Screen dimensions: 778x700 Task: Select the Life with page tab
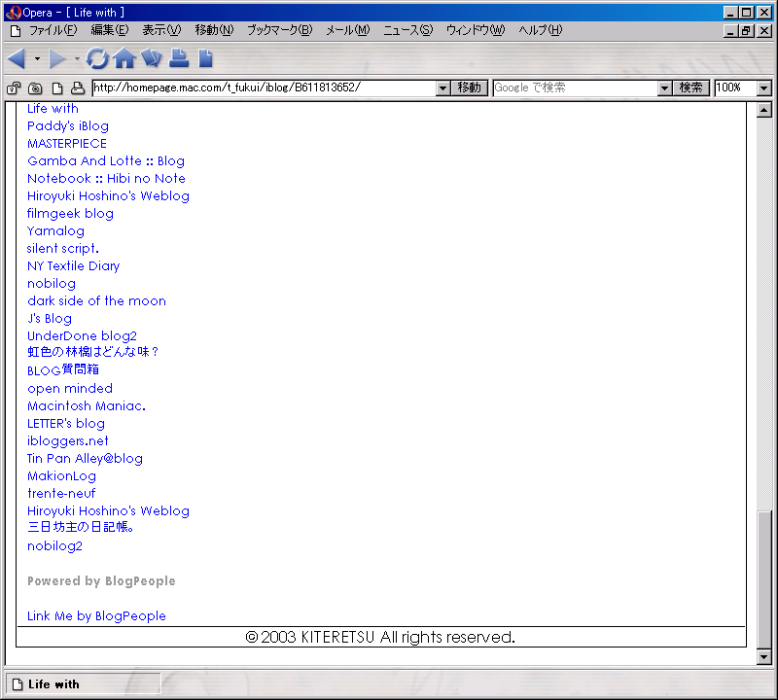(x=83, y=684)
